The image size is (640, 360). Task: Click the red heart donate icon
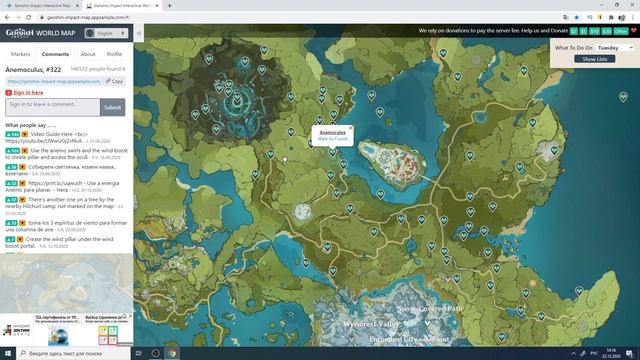click(633, 31)
